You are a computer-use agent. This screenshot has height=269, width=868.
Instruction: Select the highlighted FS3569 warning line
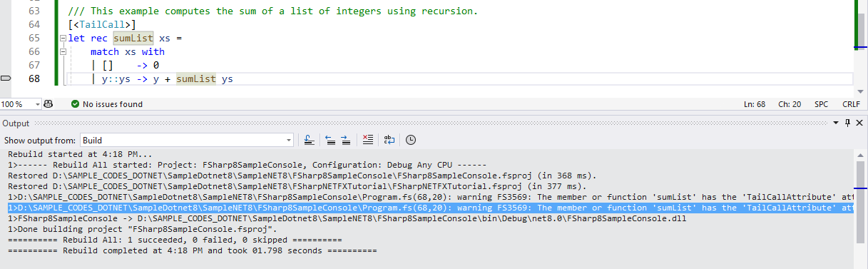point(430,208)
